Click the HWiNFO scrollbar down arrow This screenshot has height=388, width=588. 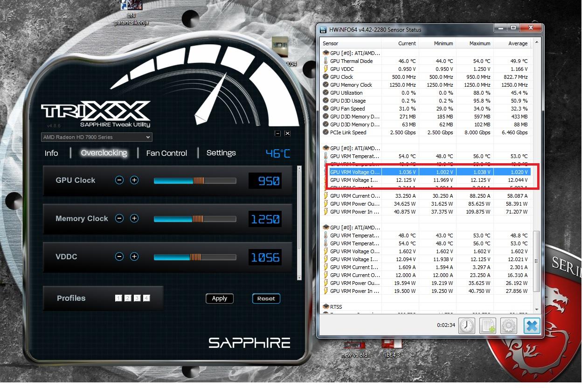536,309
